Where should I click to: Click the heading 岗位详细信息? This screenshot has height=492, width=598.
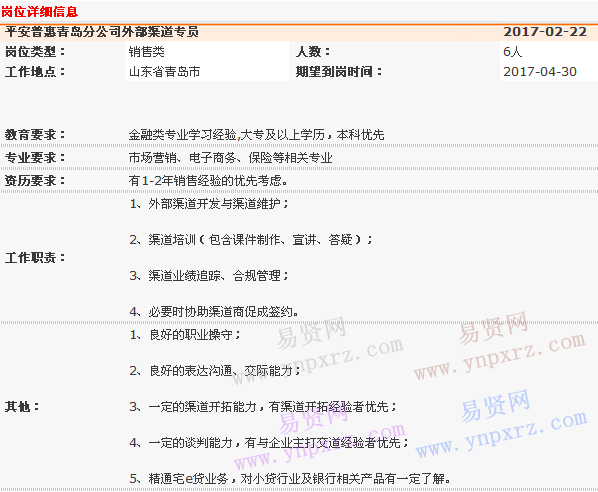pyautogui.click(x=40, y=11)
